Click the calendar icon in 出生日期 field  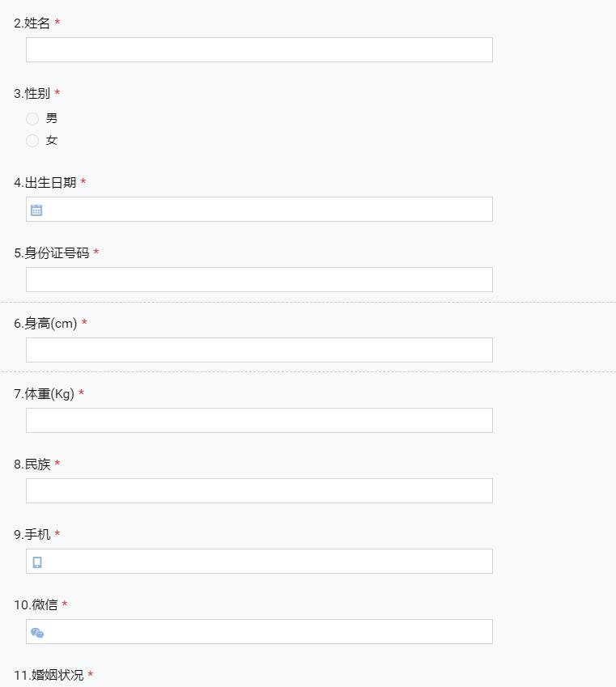tap(36, 210)
